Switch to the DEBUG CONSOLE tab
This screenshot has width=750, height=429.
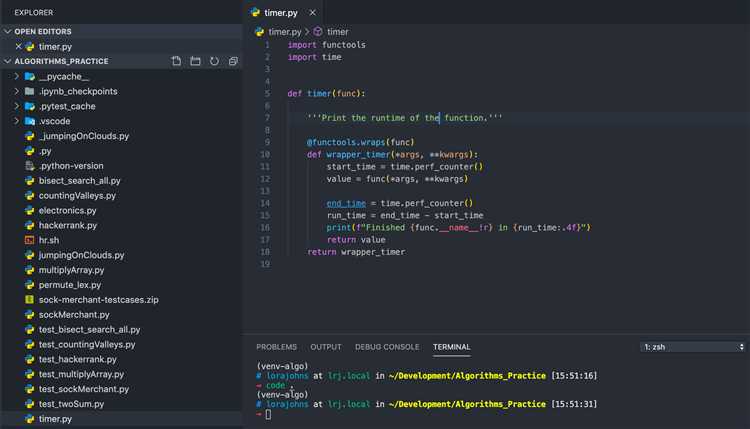coord(387,347)
